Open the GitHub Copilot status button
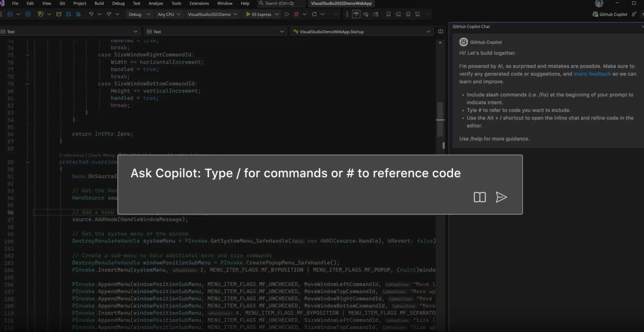This screenshot has height=332, width=644. (x=610, y=14)
